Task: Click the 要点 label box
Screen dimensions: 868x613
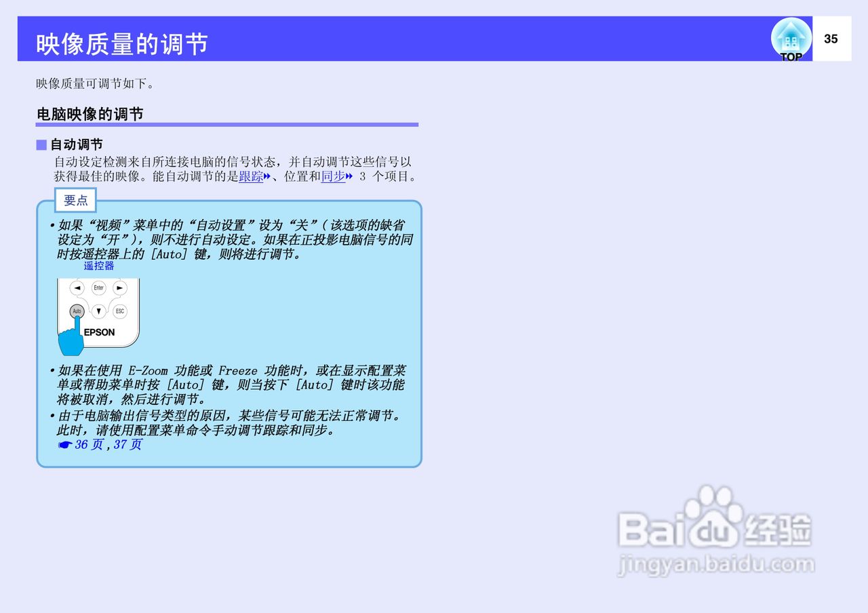Action: tap(75, 200)
